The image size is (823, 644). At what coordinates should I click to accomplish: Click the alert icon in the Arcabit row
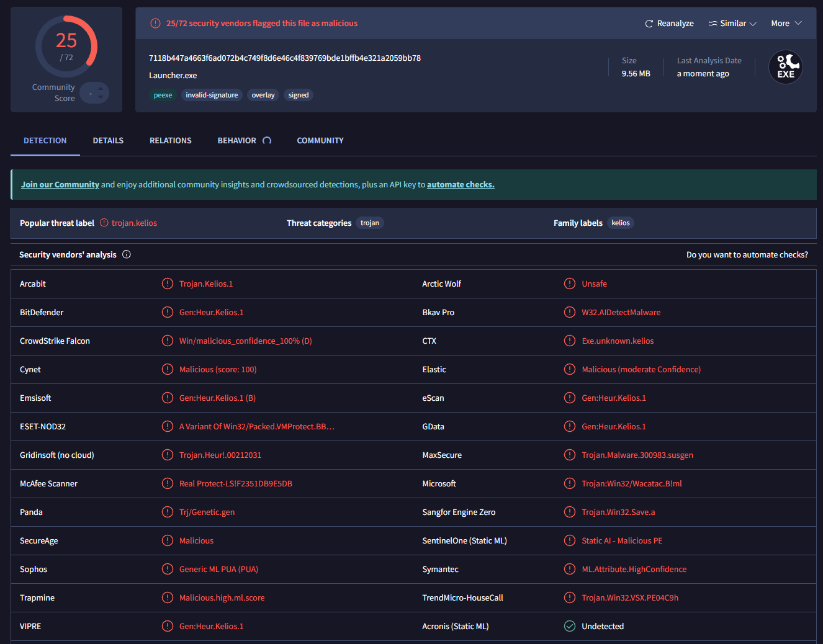tap(168, 284)
